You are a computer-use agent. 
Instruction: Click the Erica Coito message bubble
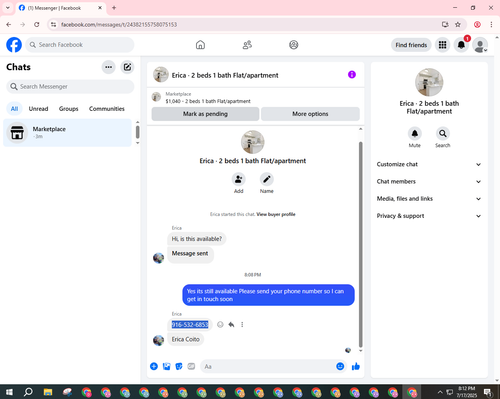[x=186, y=339]
